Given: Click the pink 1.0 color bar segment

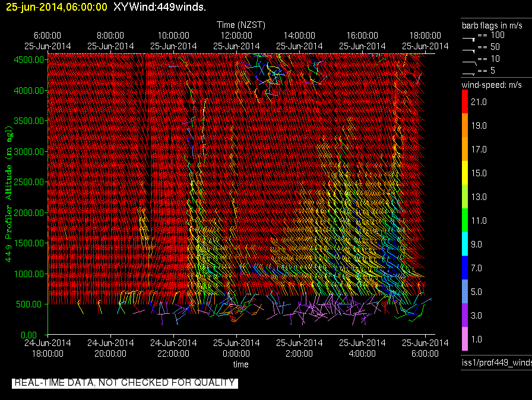Looking at the screenshot, I should point(465,339).
